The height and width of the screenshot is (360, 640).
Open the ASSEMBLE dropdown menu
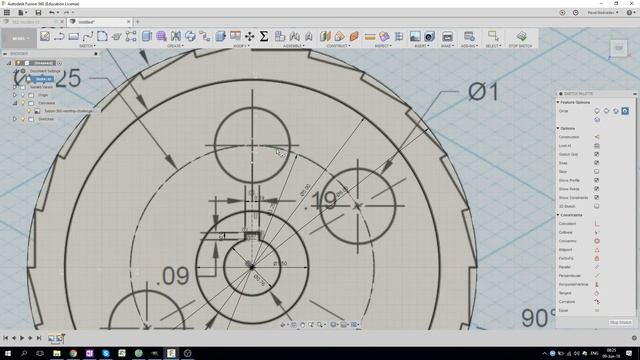(294, 46)
